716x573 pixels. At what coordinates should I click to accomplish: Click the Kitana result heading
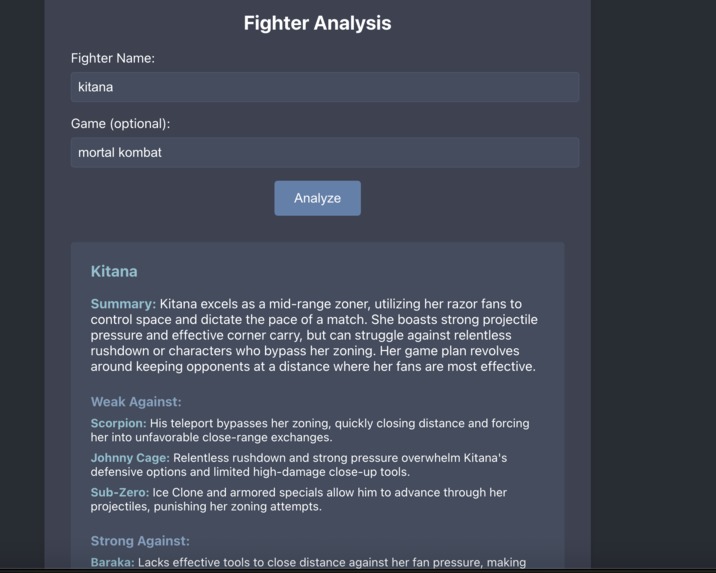tap(114, 271)
